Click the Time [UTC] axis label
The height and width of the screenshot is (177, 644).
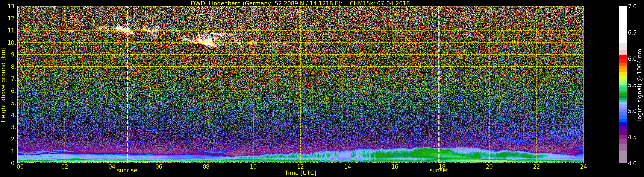(300, 173)
